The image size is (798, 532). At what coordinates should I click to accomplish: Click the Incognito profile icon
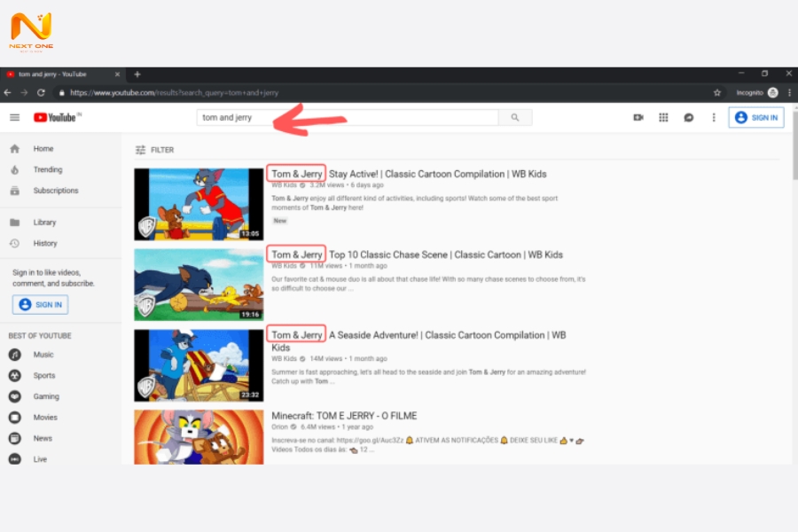(x=772, y=92)
